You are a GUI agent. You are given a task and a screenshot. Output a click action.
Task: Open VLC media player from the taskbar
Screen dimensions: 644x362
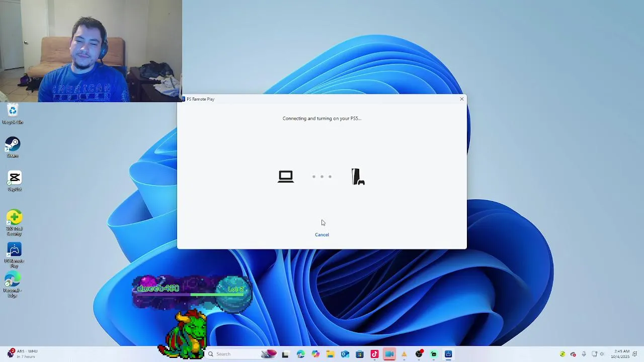coord(404,354)
